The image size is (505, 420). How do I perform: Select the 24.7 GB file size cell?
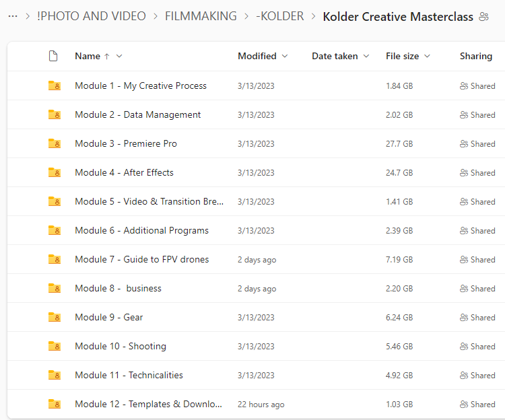399,173
